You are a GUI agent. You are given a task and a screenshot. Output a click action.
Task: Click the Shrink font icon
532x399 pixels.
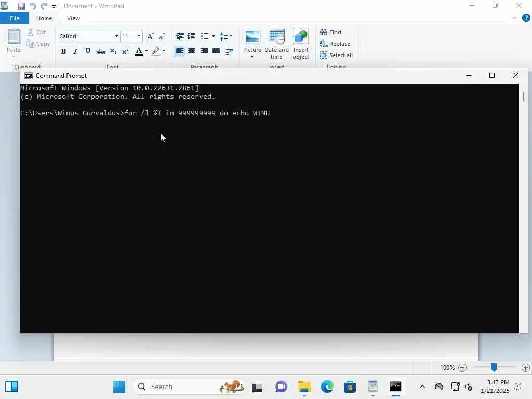tap(162, 36)
